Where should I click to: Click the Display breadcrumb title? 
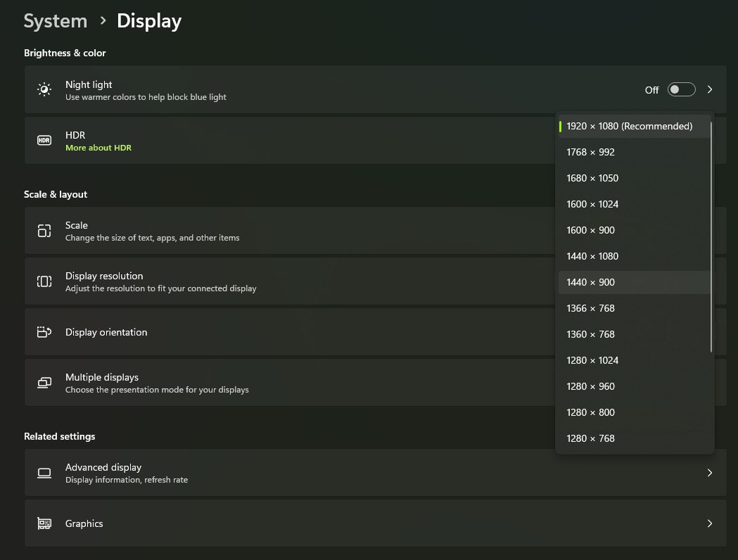coord(149,21)
